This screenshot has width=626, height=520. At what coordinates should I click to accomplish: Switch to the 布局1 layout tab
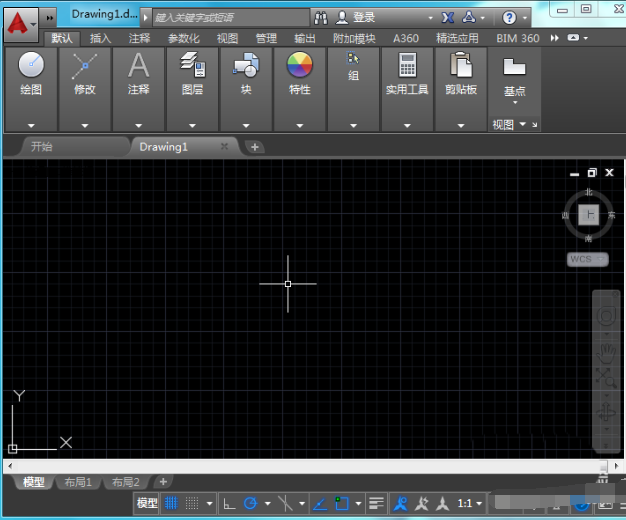click(x=78, y=482)
